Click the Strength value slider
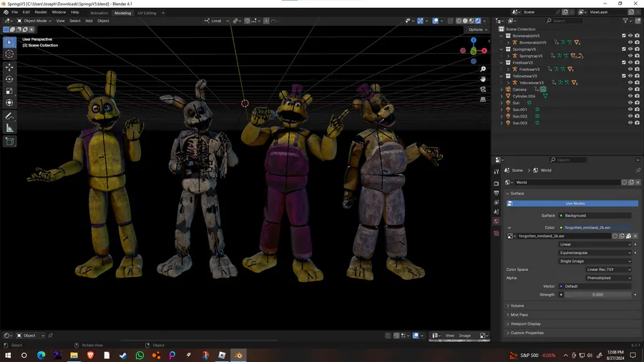This screenshot has width=644, height=362. click(x=597, y=295)
